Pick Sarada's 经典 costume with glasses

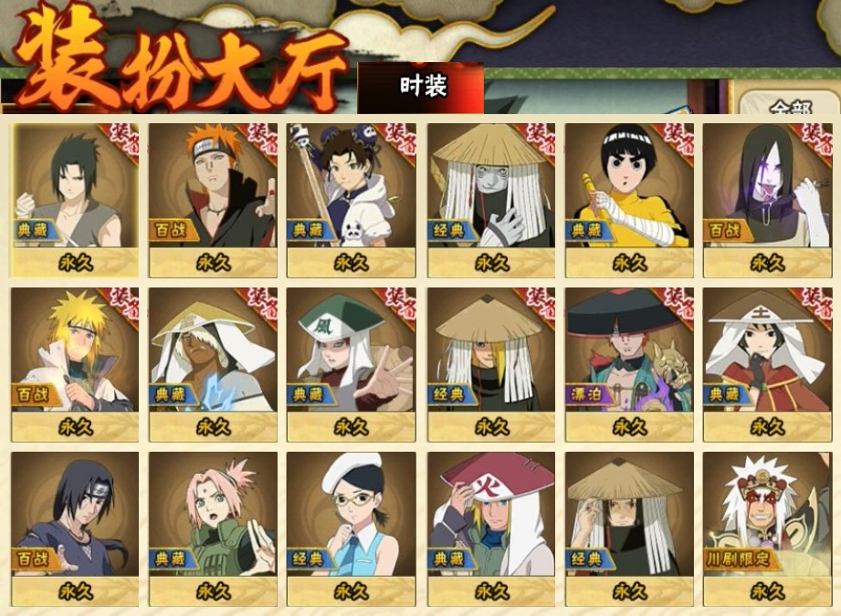click(352, 529)
